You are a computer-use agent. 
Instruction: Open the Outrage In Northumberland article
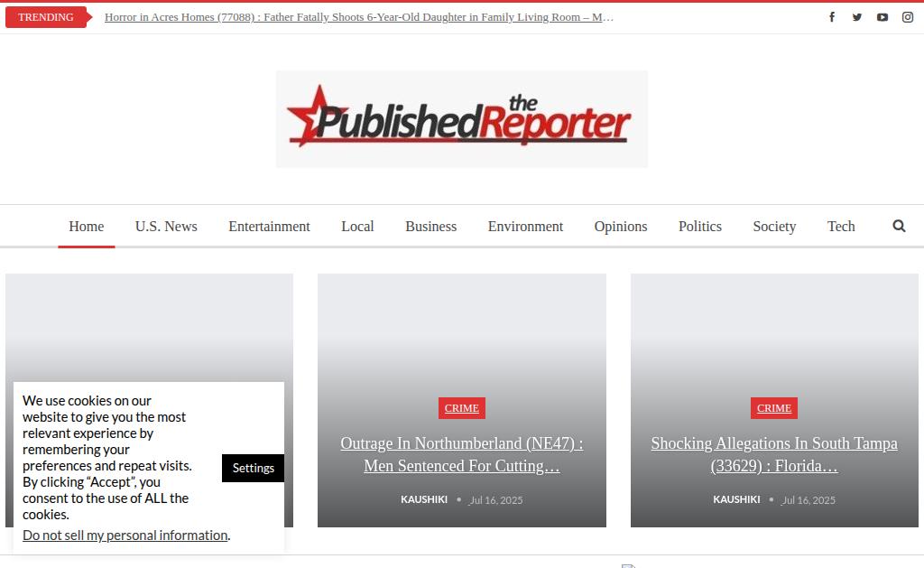click(x=461, y=455)
